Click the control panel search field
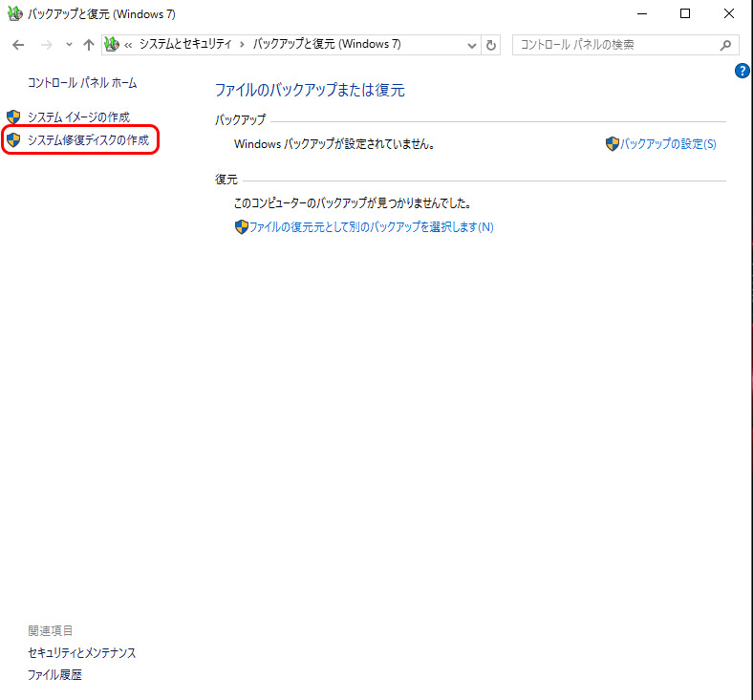This screenshot has width=753, height=700. 625,45
